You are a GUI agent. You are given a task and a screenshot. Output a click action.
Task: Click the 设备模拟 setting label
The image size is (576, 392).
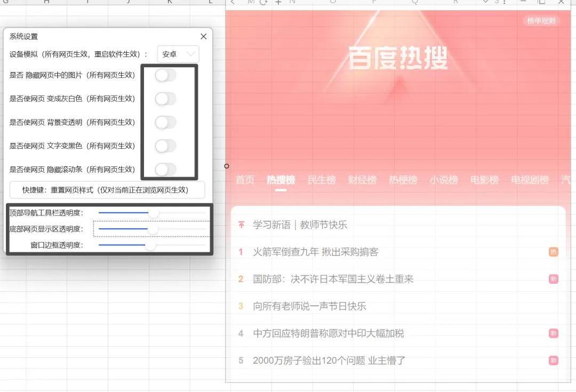pos(78,54)
